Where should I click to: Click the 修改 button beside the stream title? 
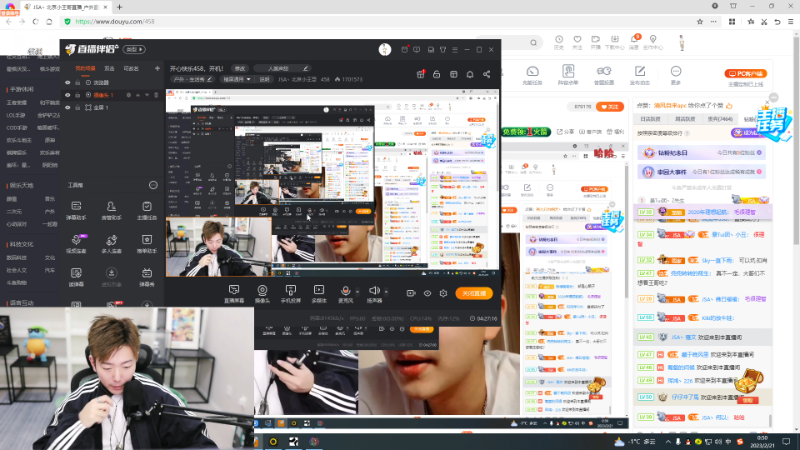pyautogui.click(x=240, y=68)
